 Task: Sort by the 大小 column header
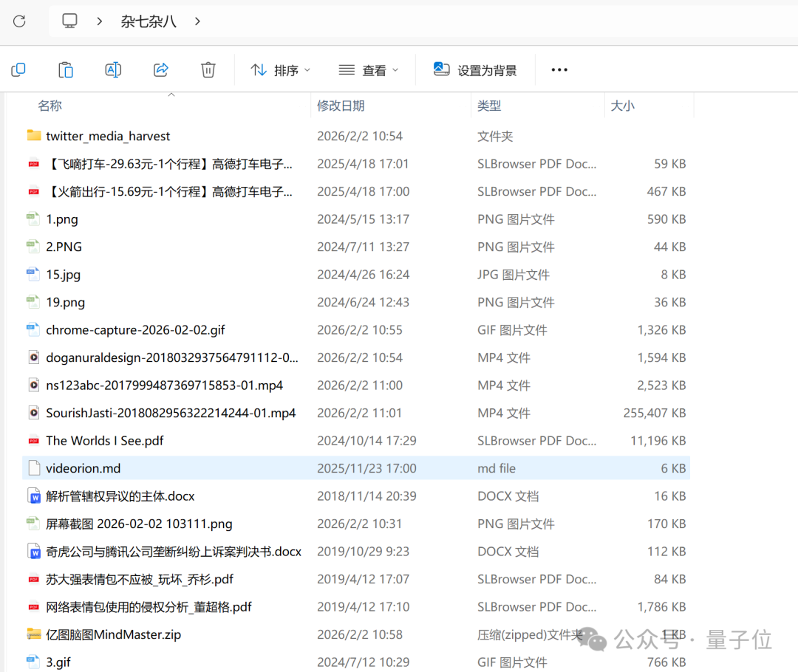tap(622, 106)
